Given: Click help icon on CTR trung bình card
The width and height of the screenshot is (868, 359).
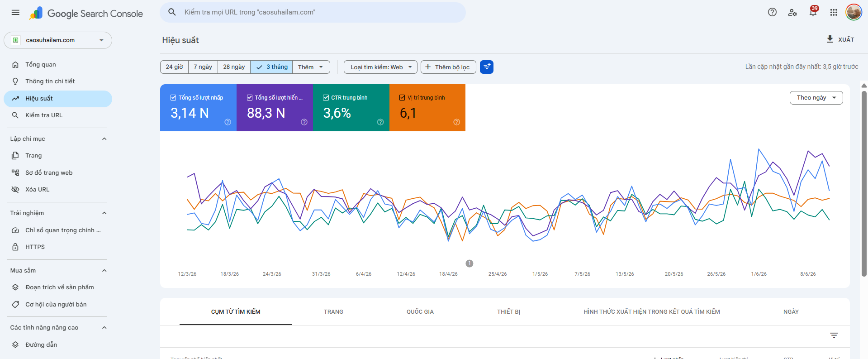Looking at the screenshot, I should 380,122.
